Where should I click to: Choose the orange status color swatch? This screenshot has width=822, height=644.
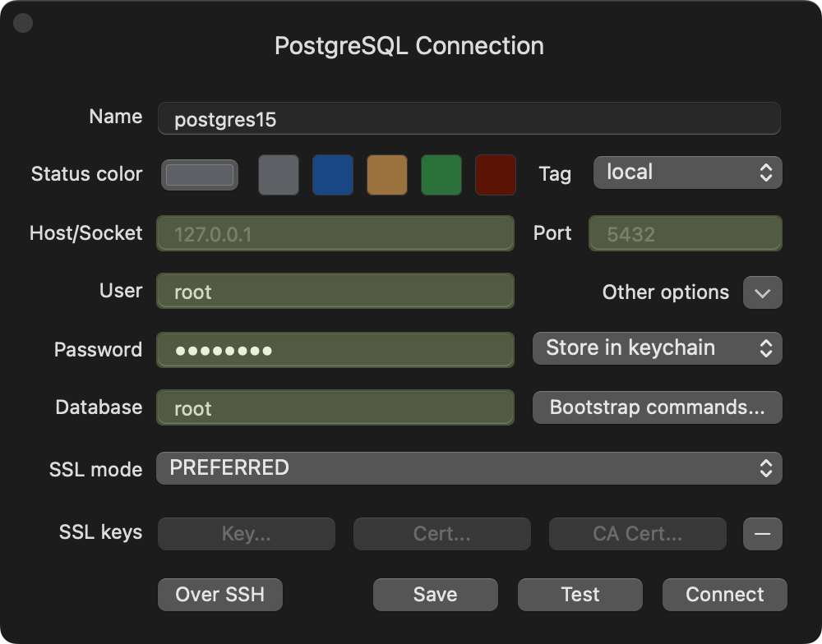pos(387,175)
